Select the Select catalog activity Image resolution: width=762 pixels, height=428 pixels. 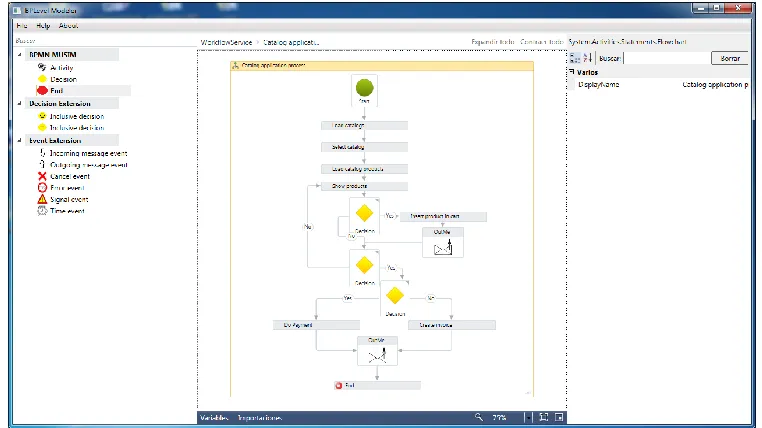[364, 147]
